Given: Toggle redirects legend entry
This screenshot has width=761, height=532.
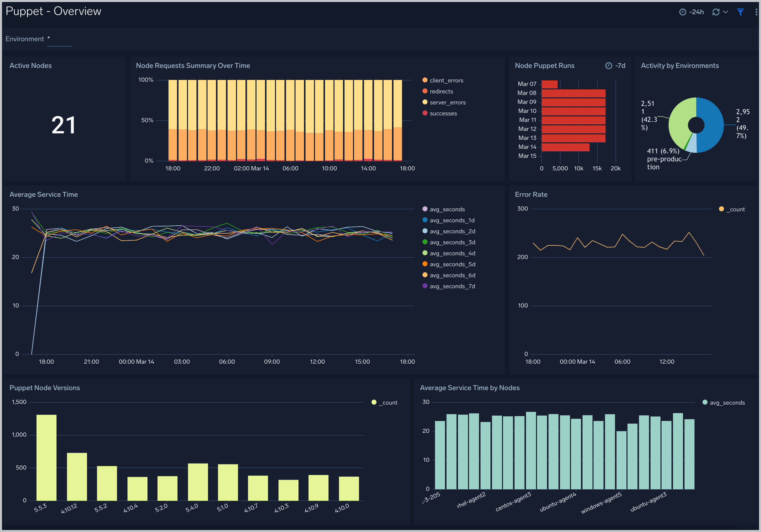Looking at the screenshot, I should point(437,91).
